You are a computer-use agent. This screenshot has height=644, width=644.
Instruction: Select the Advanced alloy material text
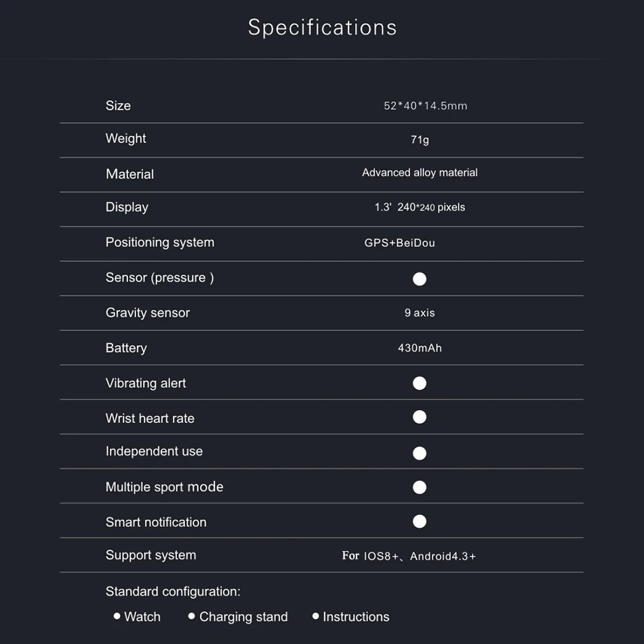coord(420,173)
